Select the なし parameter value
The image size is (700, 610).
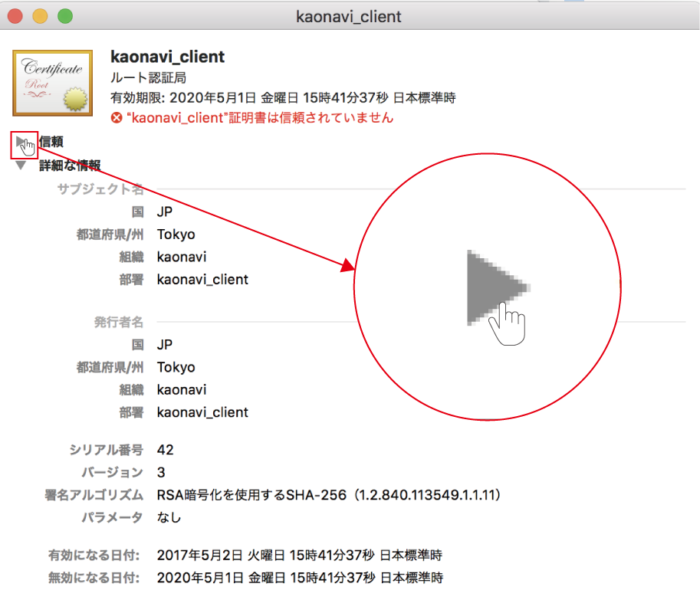point(169,517)
